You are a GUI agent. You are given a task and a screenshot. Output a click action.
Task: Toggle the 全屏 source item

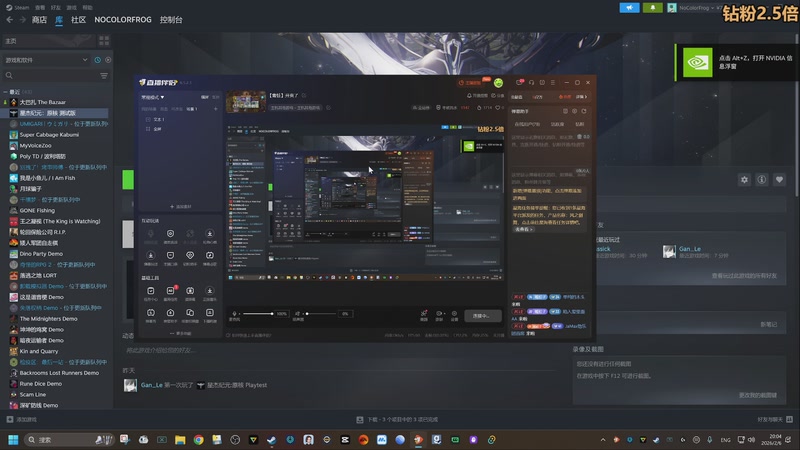(154, 129)
